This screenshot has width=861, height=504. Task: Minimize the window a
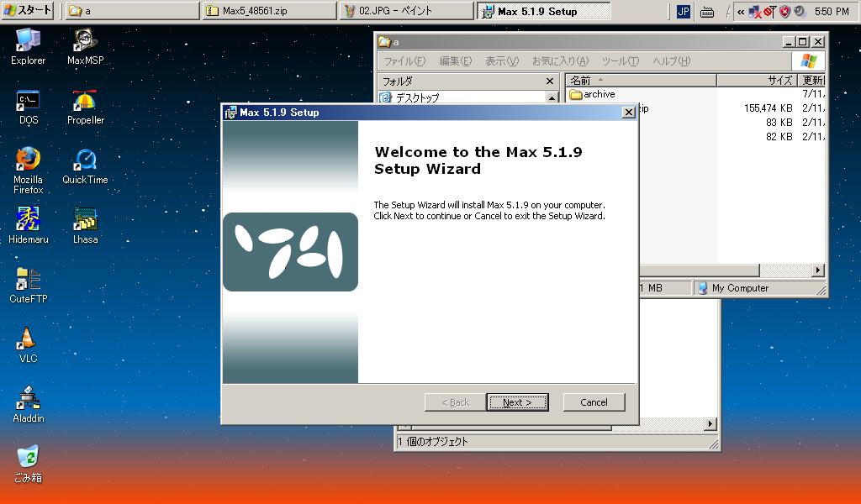click(x=789, y=42)
